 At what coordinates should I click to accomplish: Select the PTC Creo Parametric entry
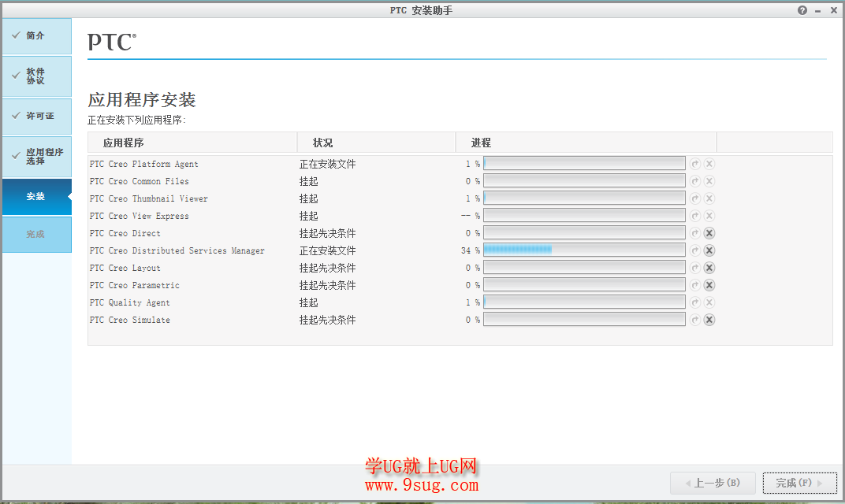point(135,285)
